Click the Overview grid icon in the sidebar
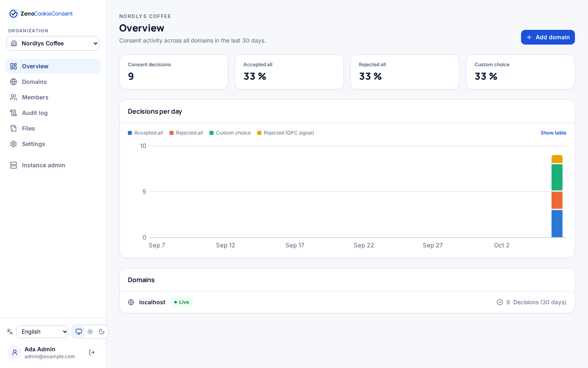 (x=13, y=66)
